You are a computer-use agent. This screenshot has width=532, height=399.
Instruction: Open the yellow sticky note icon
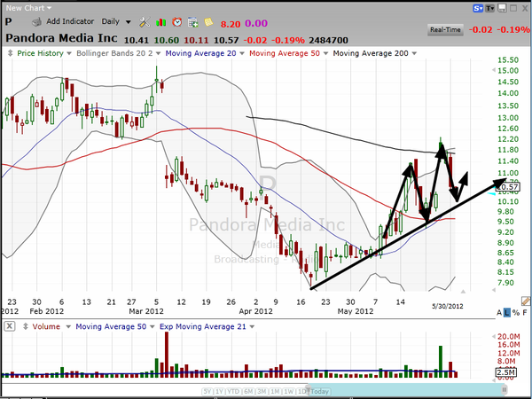(208, 22)
